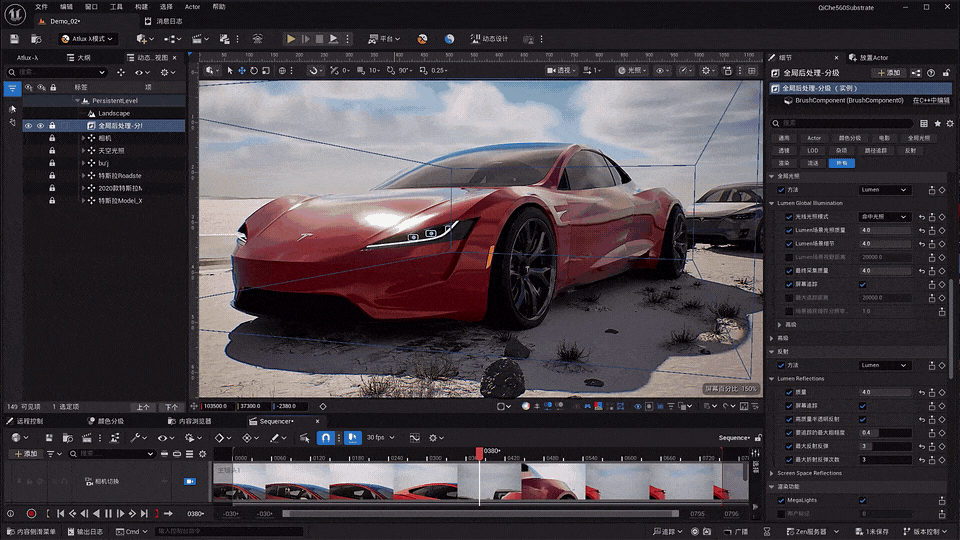Open the 平台 platforms dropdown
960x540 pixels.
point(384,39)
